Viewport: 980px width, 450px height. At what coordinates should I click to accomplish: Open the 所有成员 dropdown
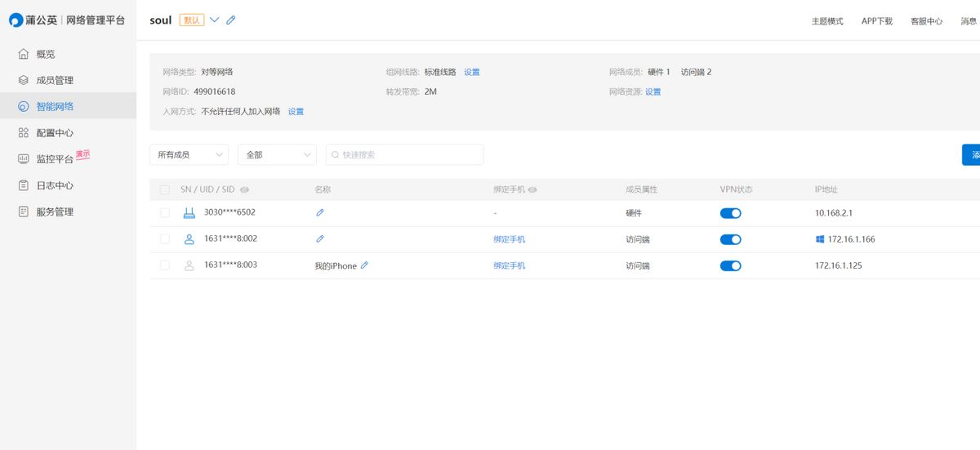[189, 154]
